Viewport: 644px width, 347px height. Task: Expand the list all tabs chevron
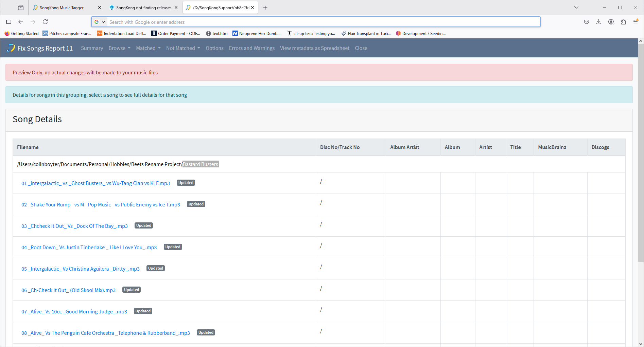tap(576, 7)
